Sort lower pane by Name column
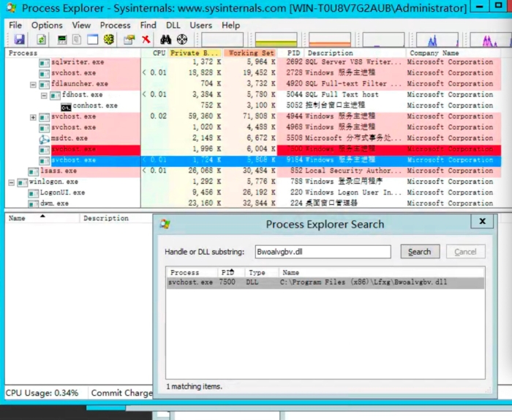This screenshot has height=420, width=512. (42, 218)
